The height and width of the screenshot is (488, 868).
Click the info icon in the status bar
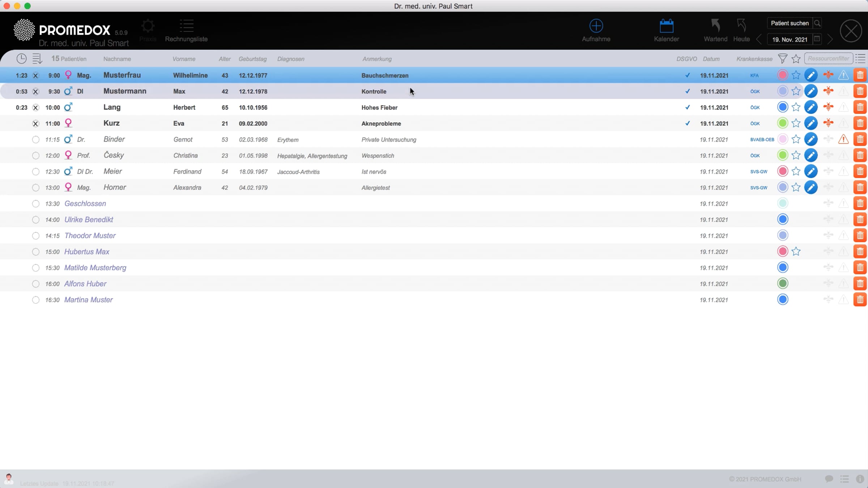860,479
